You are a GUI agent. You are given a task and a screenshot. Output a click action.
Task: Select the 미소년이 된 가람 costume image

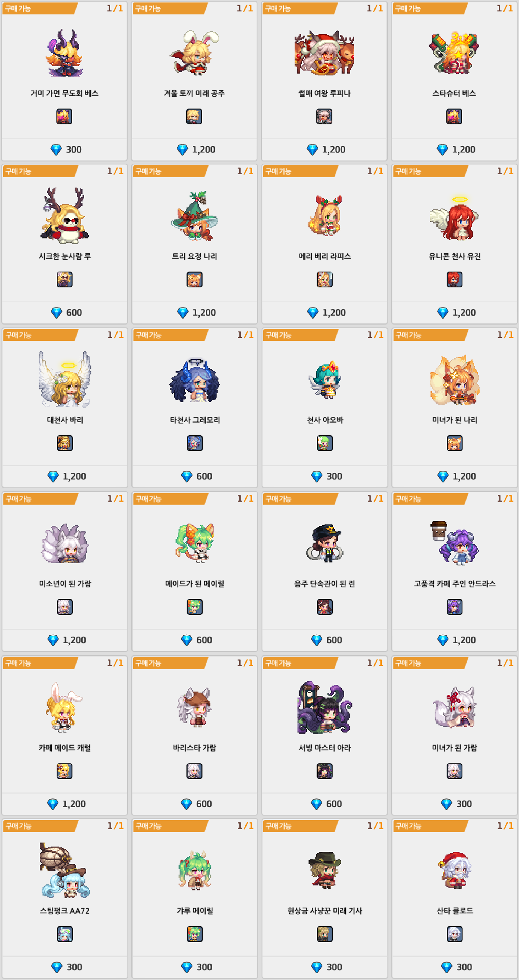pyautogui.click(x=65, y=544)
